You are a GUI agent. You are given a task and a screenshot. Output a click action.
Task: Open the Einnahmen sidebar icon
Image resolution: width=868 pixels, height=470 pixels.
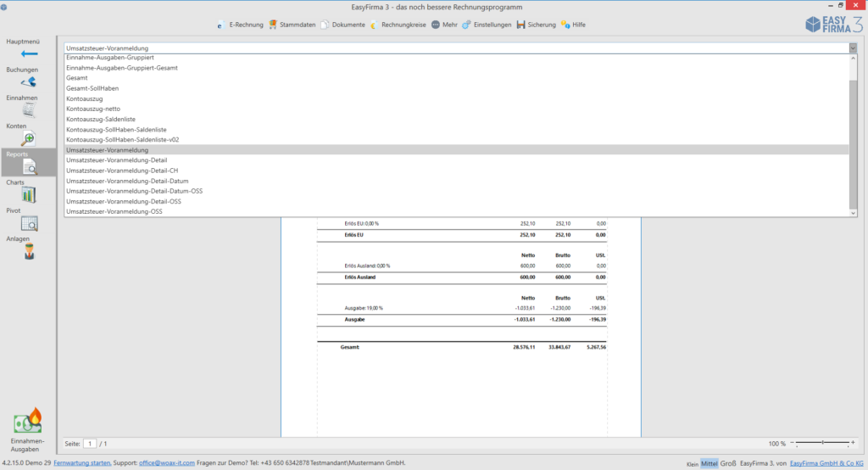[x=29, y=110]
